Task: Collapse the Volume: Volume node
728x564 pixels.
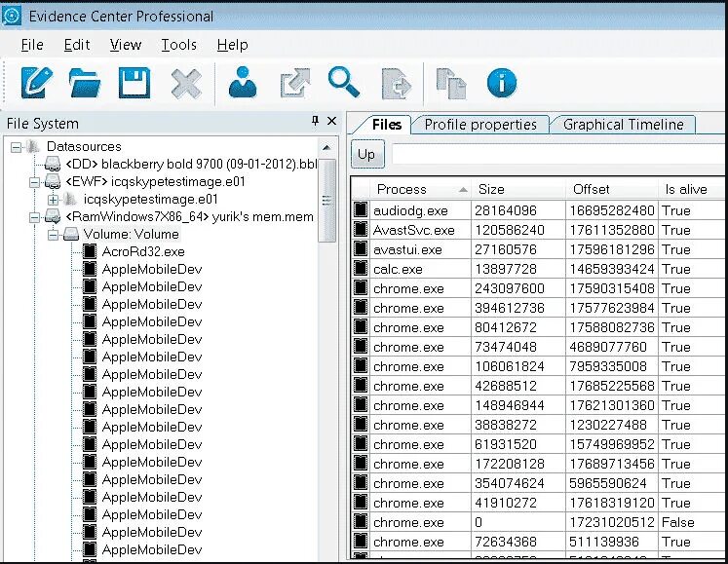Action: [x=53, y=235]
